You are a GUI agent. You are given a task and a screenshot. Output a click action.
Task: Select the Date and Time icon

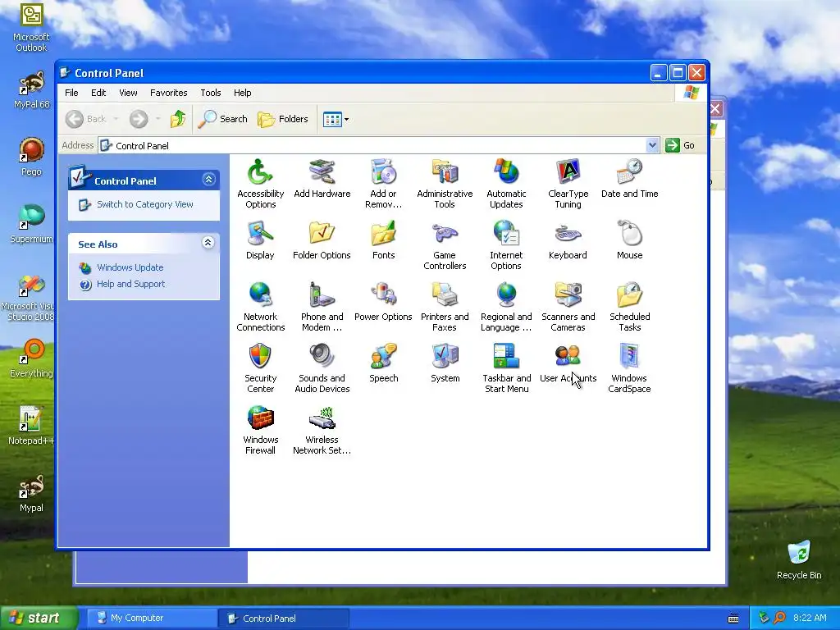point(629,178)
